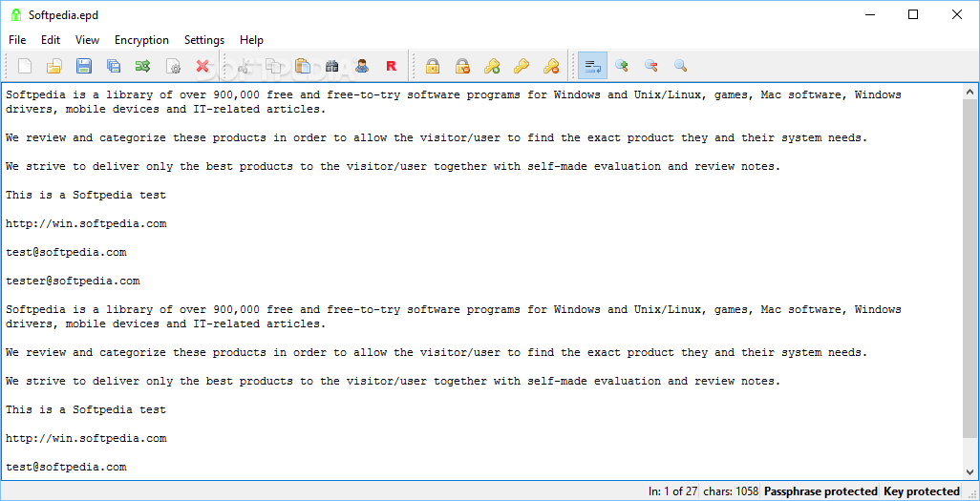Click the 'tester@softpedia.com' line
Screen dimensions: 980x501
click(74, 282)
